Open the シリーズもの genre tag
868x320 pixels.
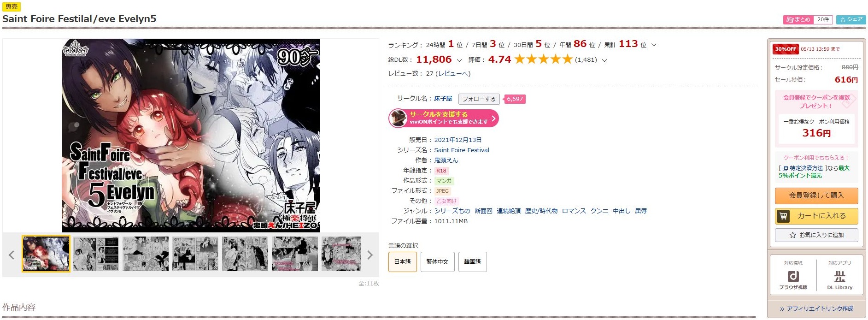(x=452, y=211)
